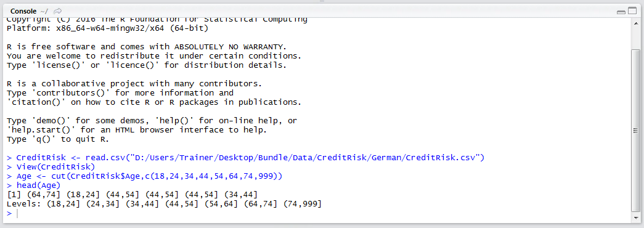Click the head(Age) command line
644x228 pixels.
pos(33,185)
